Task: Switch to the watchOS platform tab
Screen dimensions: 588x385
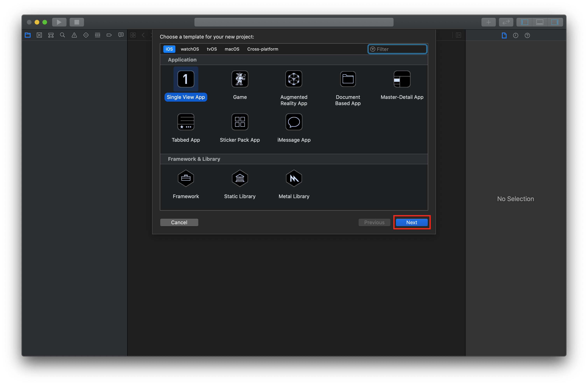Action: [190, 49]
